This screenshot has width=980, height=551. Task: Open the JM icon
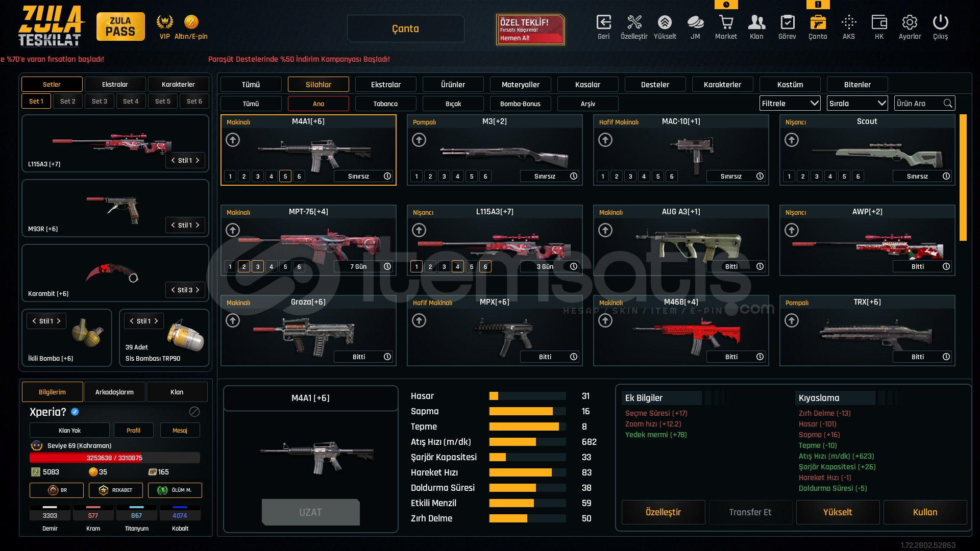[x=695, y=22]
